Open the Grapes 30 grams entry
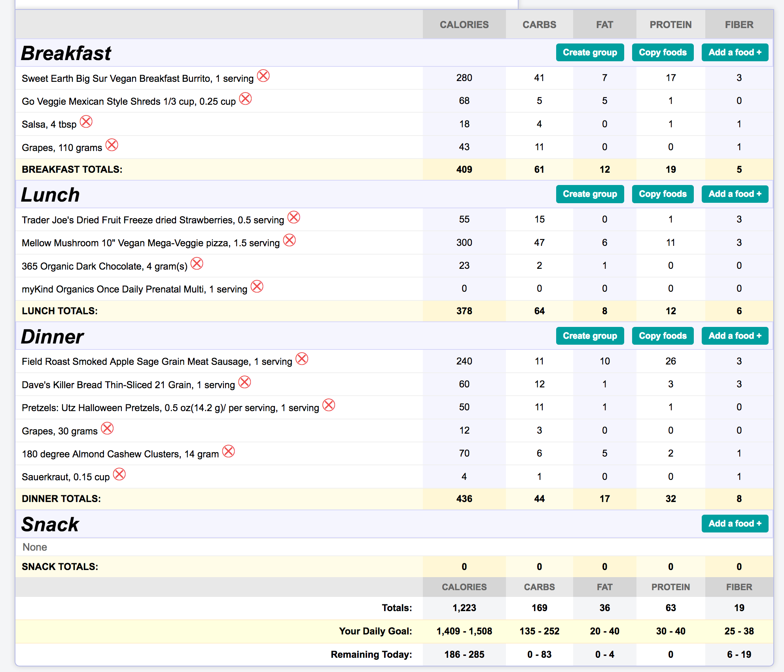The width and height of the screenshot is (784, 672). [60, 431]
